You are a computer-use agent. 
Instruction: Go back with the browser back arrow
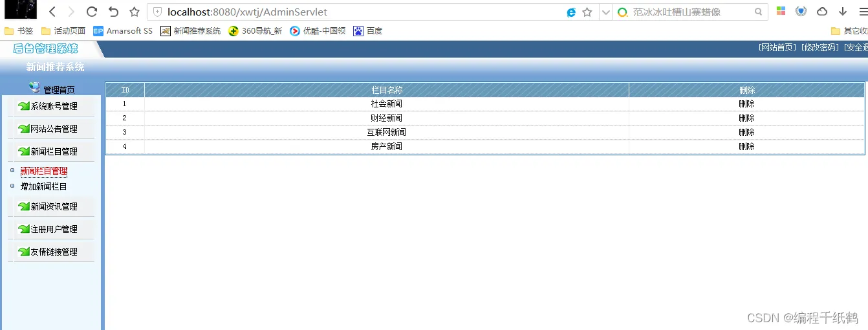(x=52, y=12)
